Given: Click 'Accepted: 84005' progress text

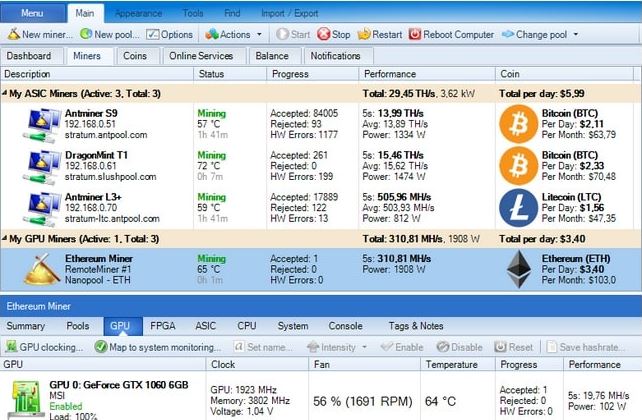Looking at the screenshot, I should coord(304,113).
